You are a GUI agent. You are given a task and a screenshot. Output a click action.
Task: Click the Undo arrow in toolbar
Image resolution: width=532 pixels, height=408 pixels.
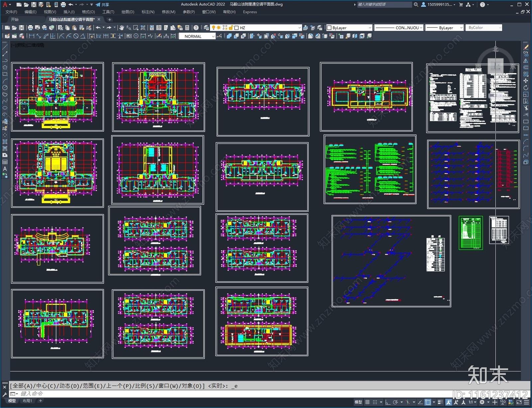click(98, 28)
